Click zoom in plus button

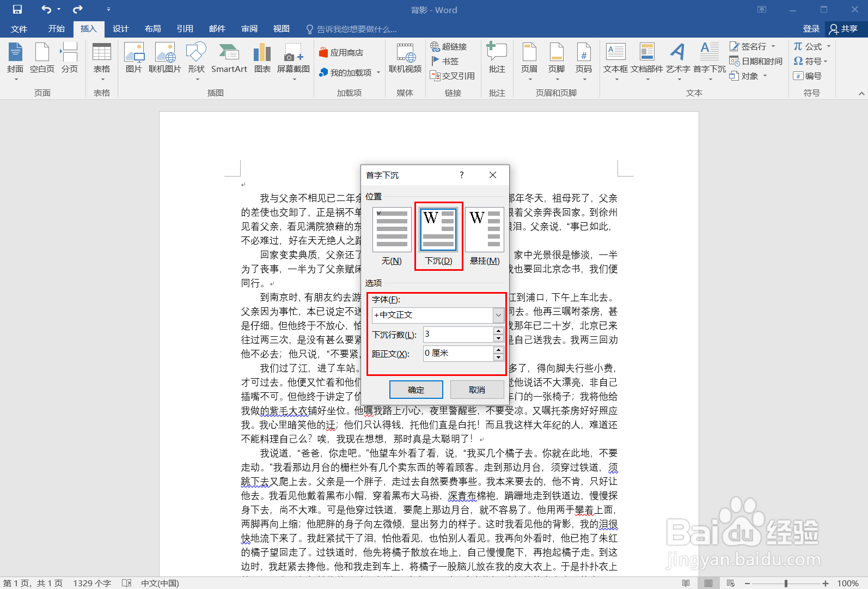point(826,583)
